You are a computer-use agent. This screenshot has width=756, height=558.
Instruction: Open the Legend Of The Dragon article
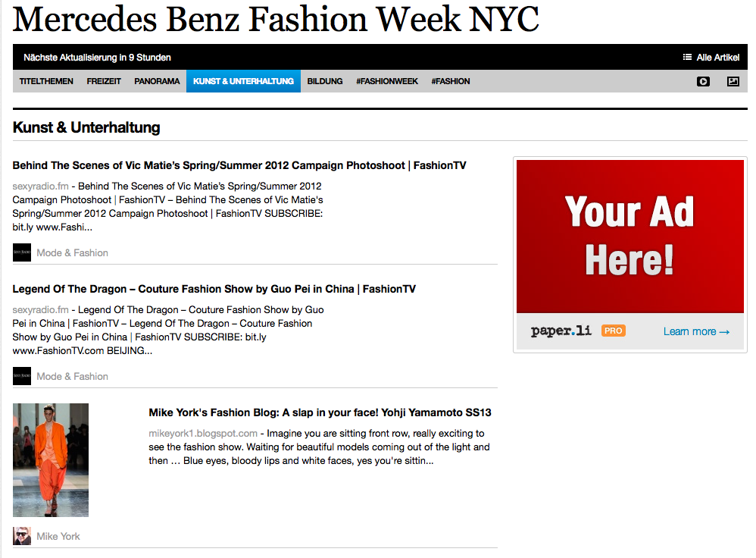click(x=214, y=289)
